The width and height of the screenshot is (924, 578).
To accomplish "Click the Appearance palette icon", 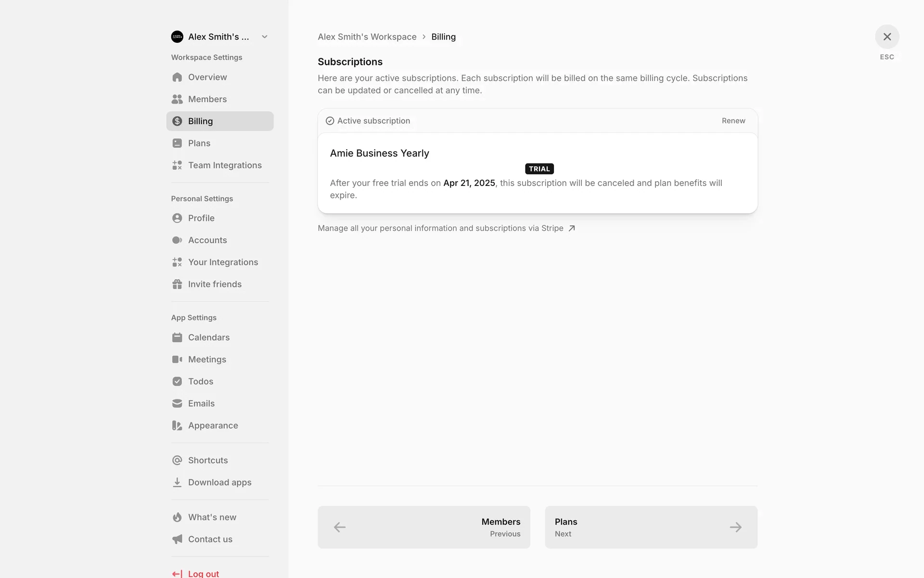I will pos(177,425).
